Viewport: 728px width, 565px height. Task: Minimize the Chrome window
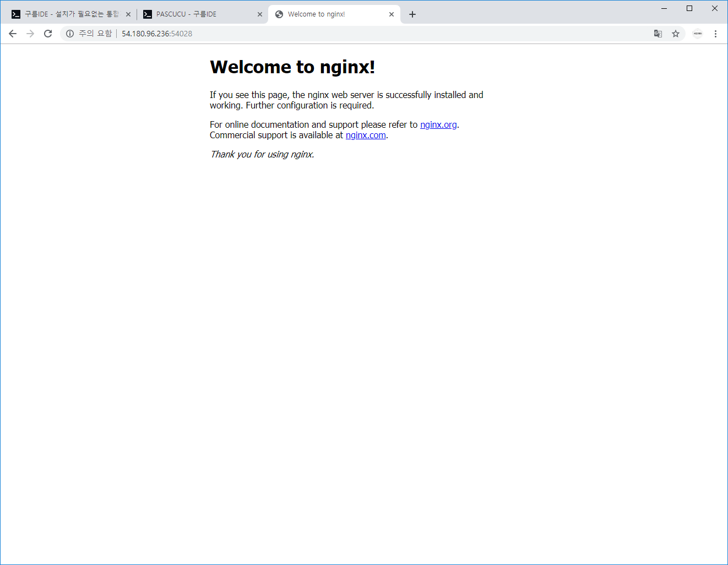tap(664, 8)
